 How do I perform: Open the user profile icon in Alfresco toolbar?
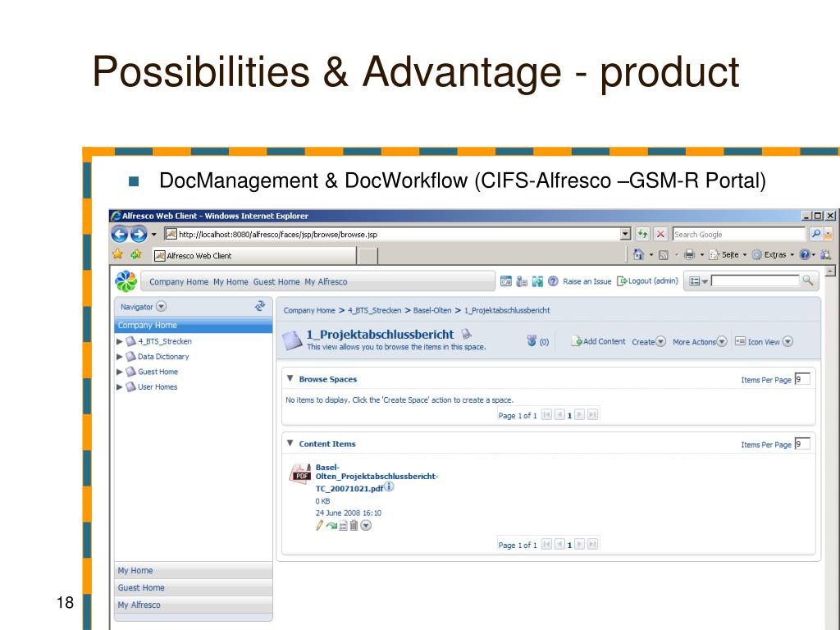click(522, 281)
